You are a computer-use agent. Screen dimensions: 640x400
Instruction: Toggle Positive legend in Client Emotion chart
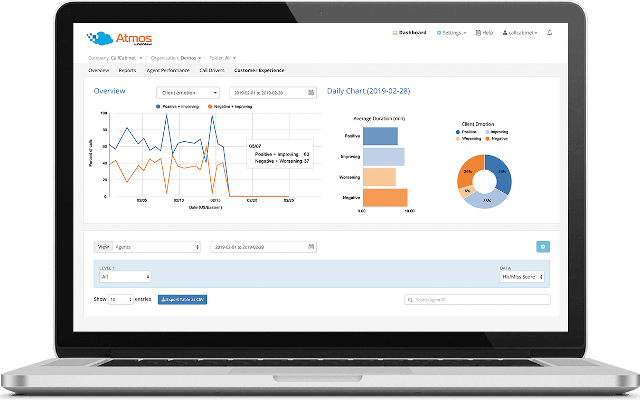[x=466, y=132]
